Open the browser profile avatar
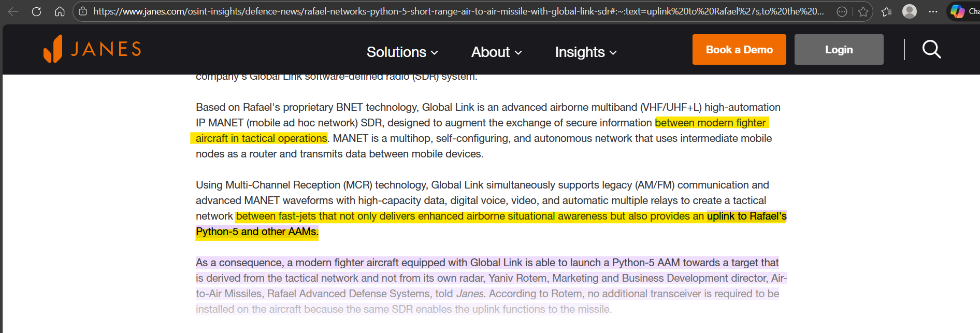Viewport: 980px width, 333px height. (910, 11)
